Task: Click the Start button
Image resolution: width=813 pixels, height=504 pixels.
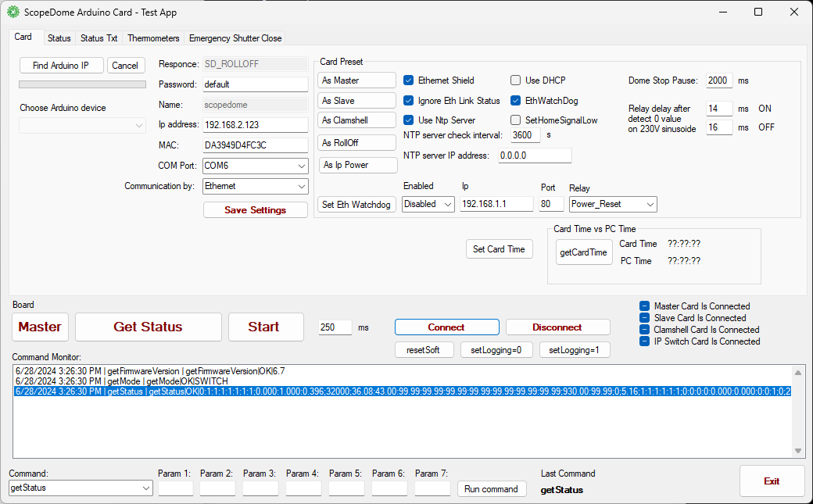Action: pyautogui.click(x=266, y=327)
